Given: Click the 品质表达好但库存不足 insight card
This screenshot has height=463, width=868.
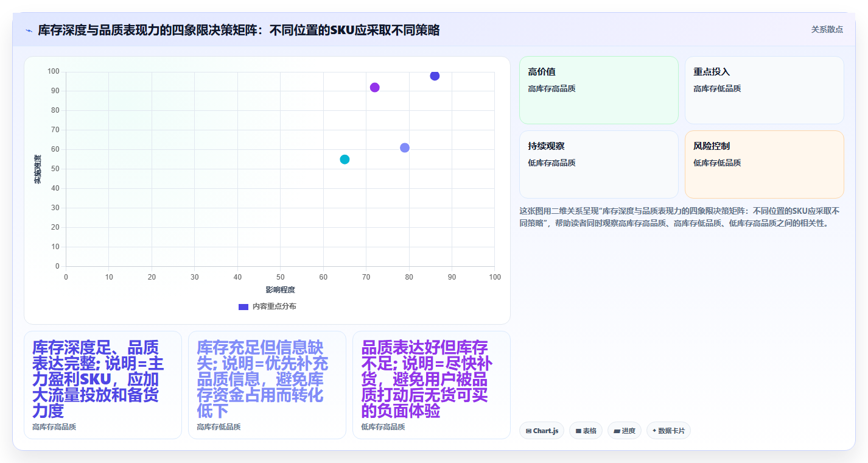Looking at the screenshot, I should (x=432, y=385).
